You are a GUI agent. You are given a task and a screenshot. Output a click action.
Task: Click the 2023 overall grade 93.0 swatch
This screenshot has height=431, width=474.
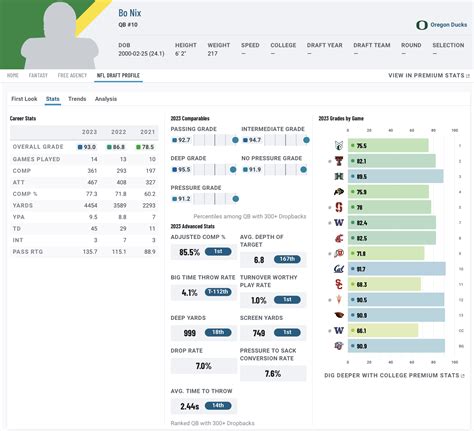point(80,147)
